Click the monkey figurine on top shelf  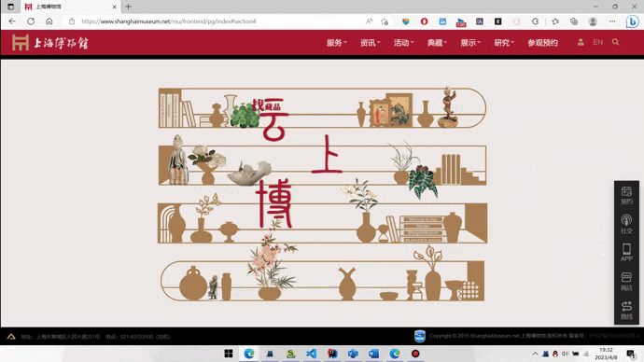448,106
